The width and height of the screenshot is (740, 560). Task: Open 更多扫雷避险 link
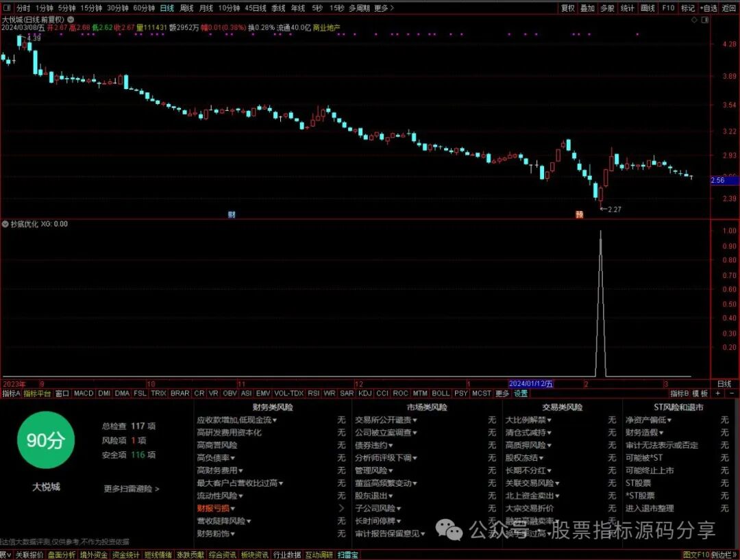(x=132, y=489)
